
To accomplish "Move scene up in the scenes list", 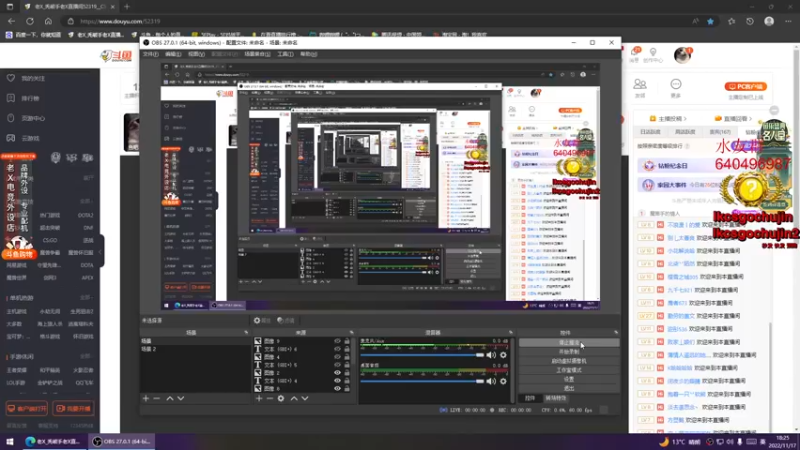I will pos(169,398).
